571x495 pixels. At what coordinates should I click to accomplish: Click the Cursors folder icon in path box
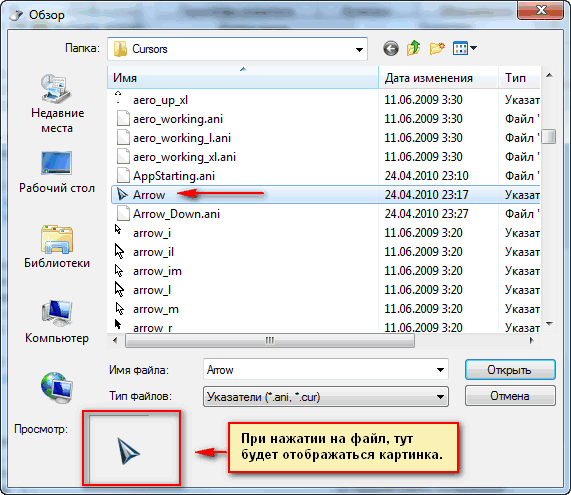[x=120, y=48]
